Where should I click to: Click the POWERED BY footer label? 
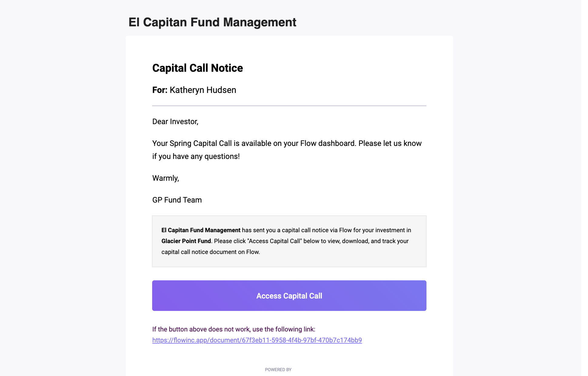[x=278, y=369]
